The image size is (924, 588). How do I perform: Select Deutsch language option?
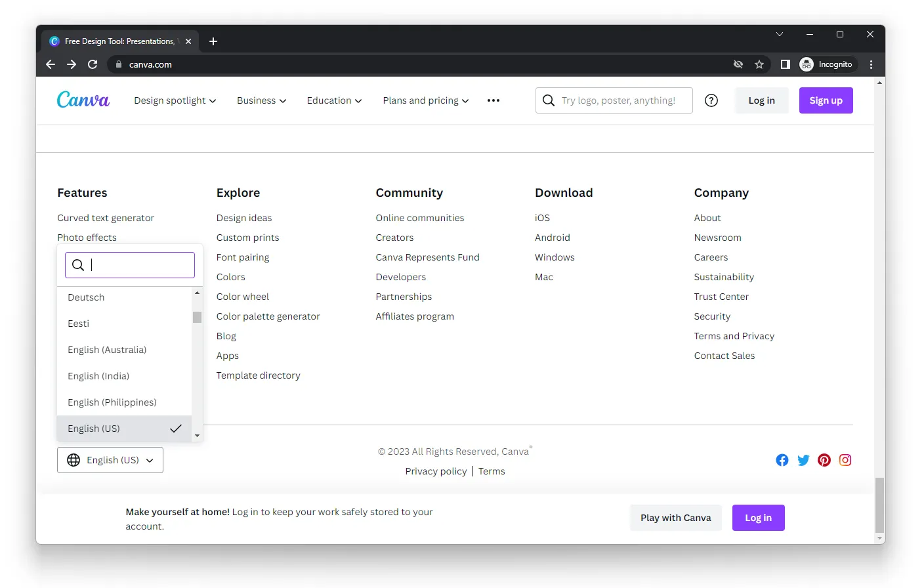pyautogui.click(x=124, y=297)
